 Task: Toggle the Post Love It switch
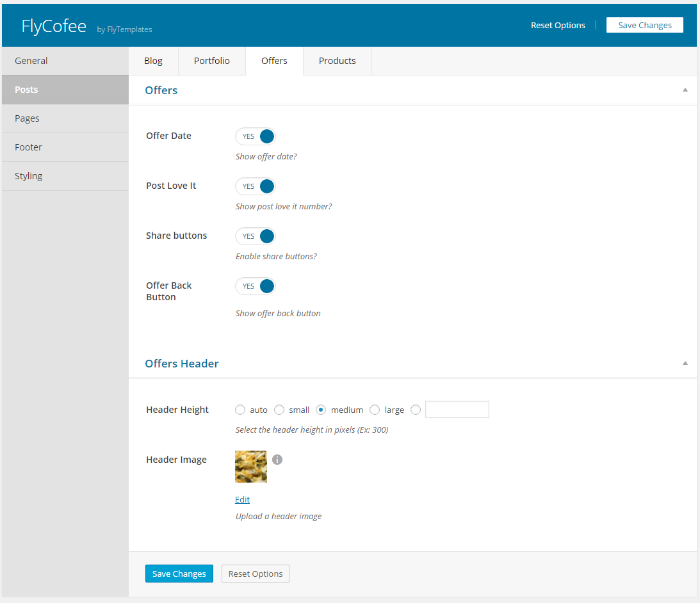click(256, 186)
